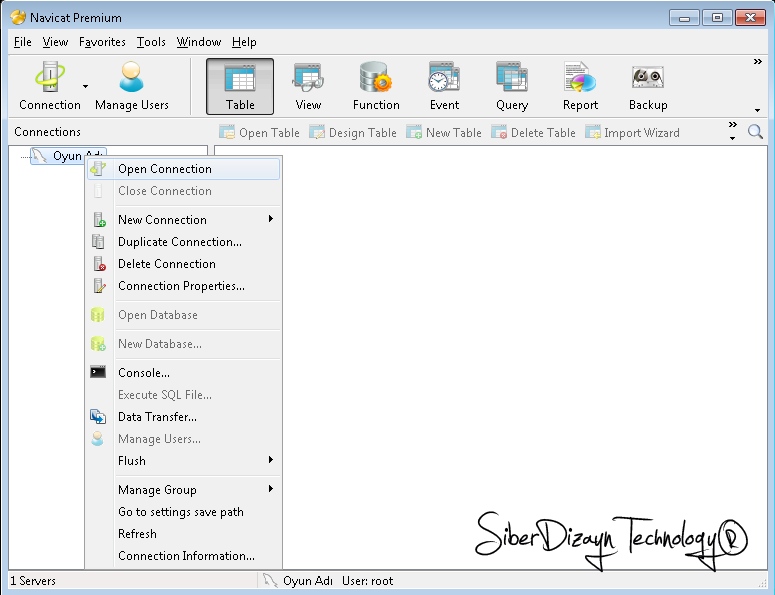Click the Navicat Premium title bar icon

coord(18,17)
